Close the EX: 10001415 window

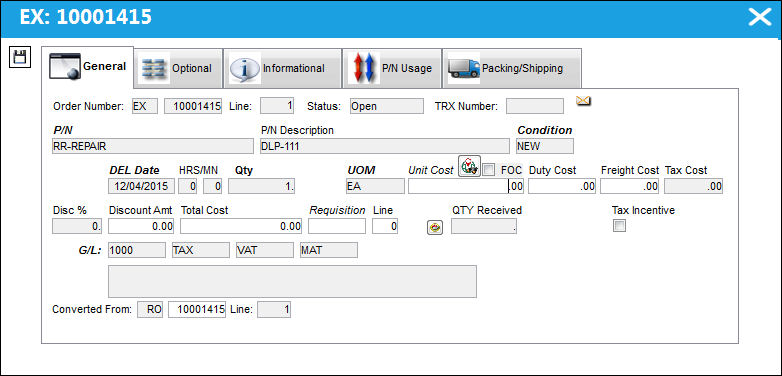coord(760,17)
